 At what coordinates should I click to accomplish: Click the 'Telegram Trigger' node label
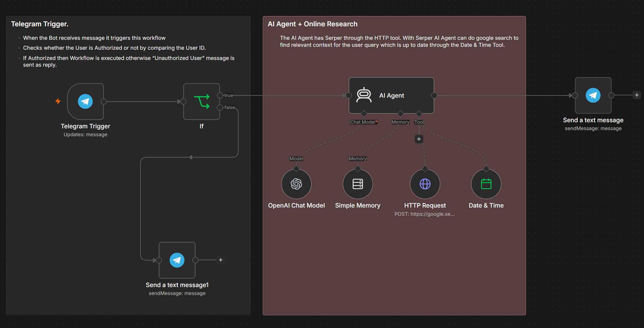click(85, 126)
